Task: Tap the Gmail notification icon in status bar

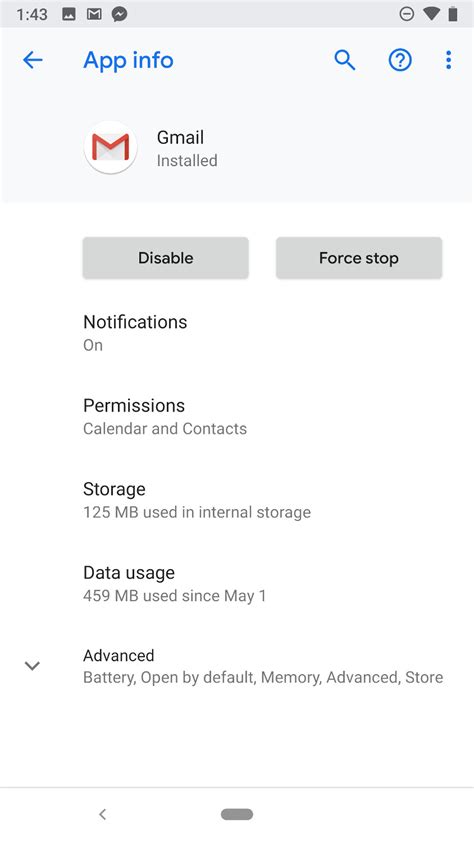Action: click(x=94, y=14)
